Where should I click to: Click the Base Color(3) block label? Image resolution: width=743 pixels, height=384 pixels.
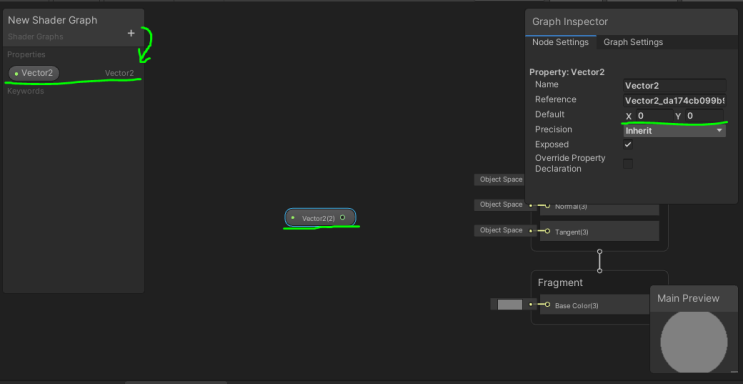(577, 306)
